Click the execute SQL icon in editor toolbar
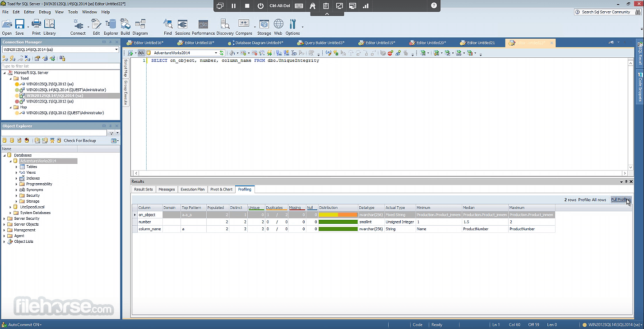Screen dimensions: 644x329 [x=130, y=53]
